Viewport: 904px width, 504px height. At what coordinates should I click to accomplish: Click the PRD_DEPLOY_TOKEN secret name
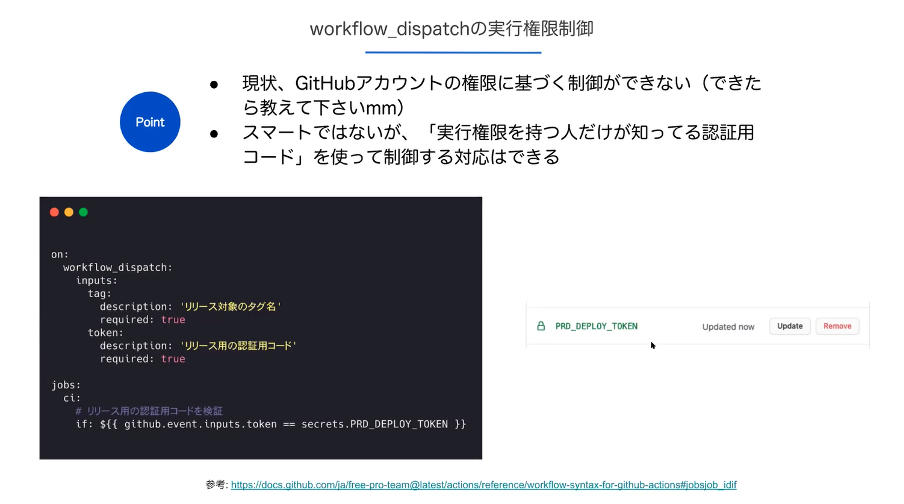tap(596, 326)
